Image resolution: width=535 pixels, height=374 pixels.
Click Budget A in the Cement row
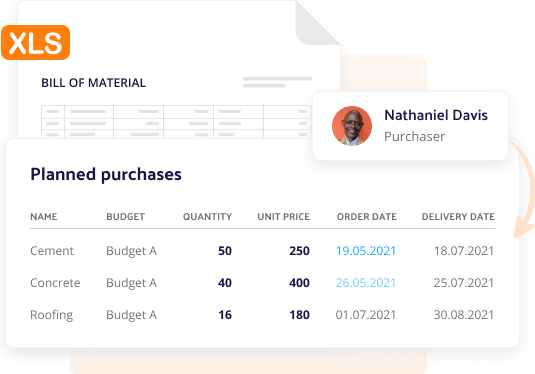click(x=131, y=251)
